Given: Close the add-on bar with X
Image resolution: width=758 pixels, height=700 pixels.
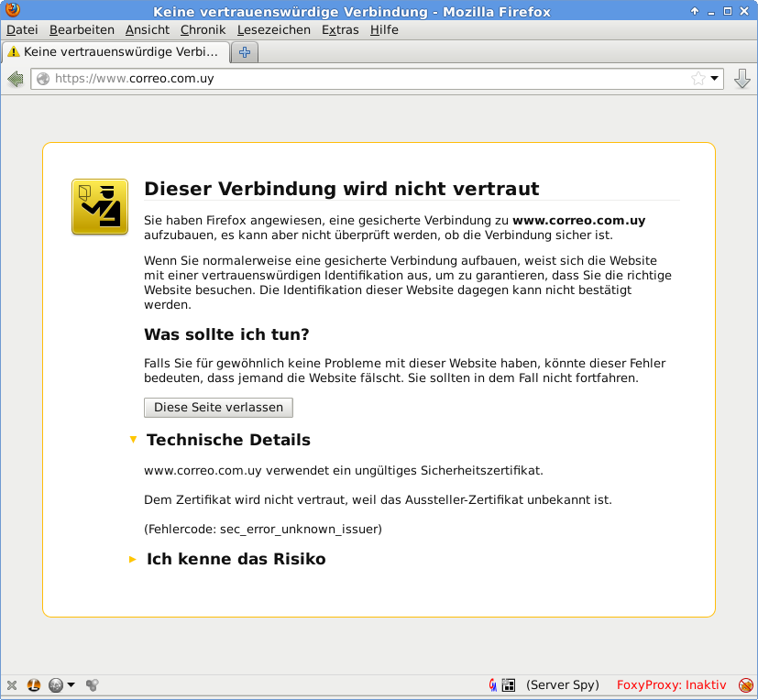Looking at the screenshot, I should 12,685.
